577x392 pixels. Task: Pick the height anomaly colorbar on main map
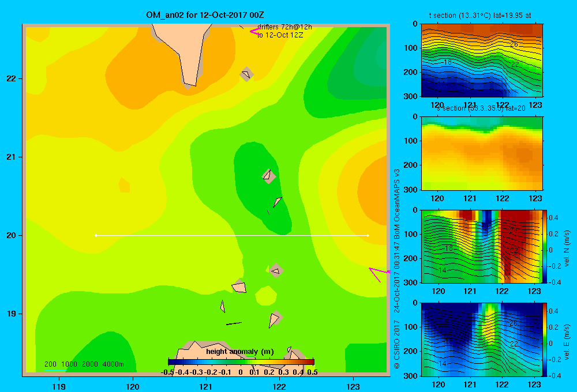coord(241,362)
